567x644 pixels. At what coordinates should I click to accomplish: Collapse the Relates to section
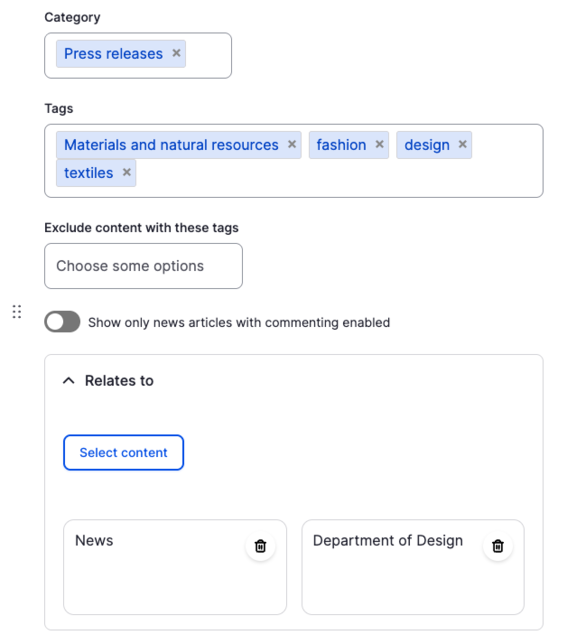pyautogui.click(x=69, y=381)
